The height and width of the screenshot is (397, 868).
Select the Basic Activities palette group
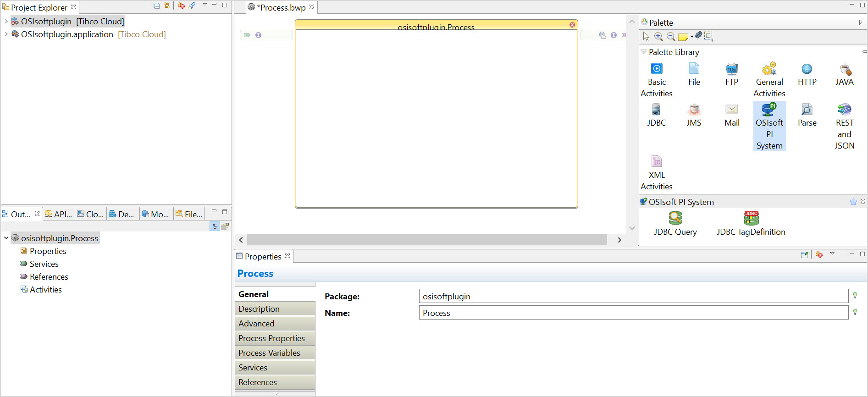tap(657, 80)
